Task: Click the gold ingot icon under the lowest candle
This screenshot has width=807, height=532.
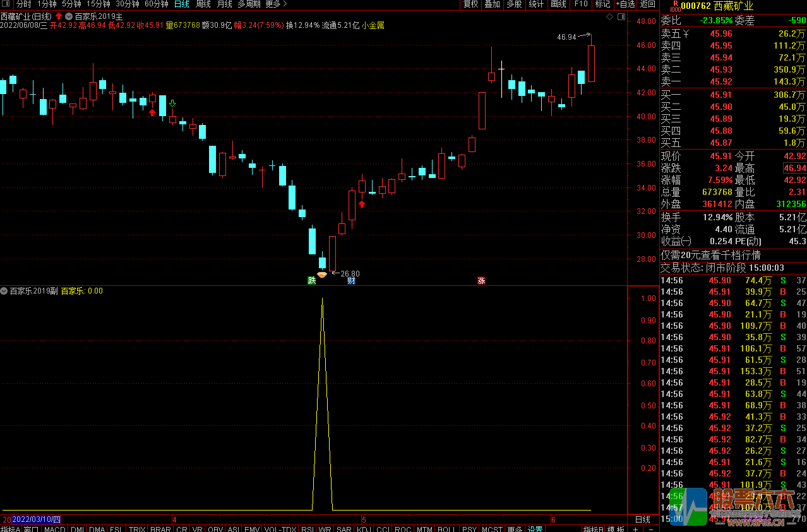Action: 322,274
